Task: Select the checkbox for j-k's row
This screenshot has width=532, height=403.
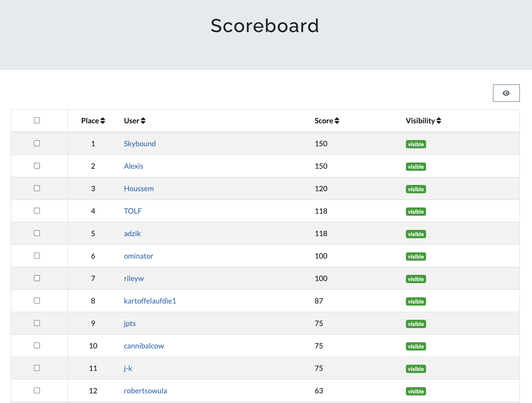Action: coord(37,368)
